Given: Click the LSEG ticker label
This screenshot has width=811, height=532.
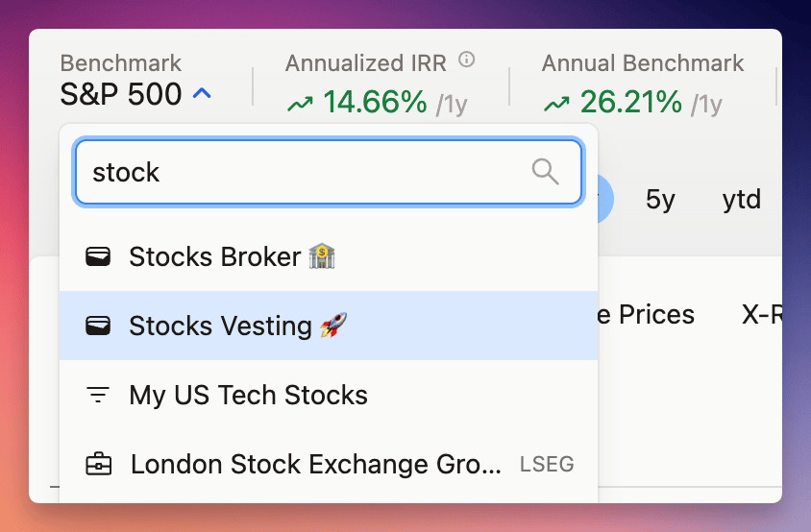Looking at the screenshot, I should [x=547, y=464].
